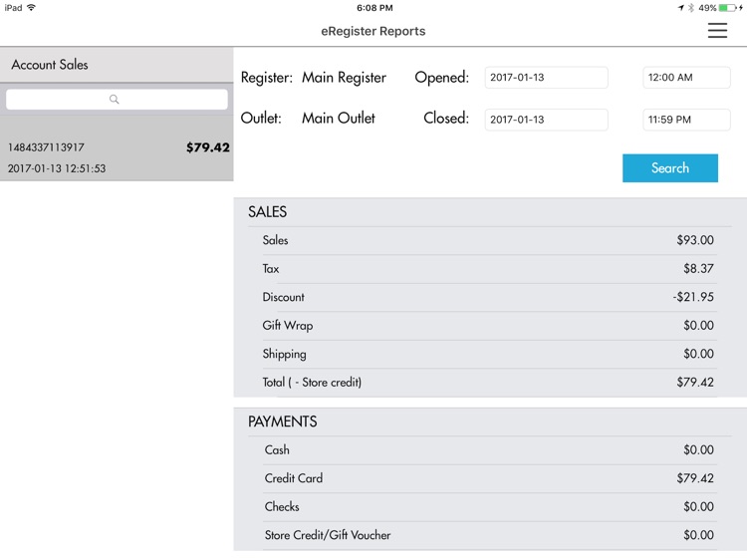Tap the Sales row showing $93.00

click(488, 240)
